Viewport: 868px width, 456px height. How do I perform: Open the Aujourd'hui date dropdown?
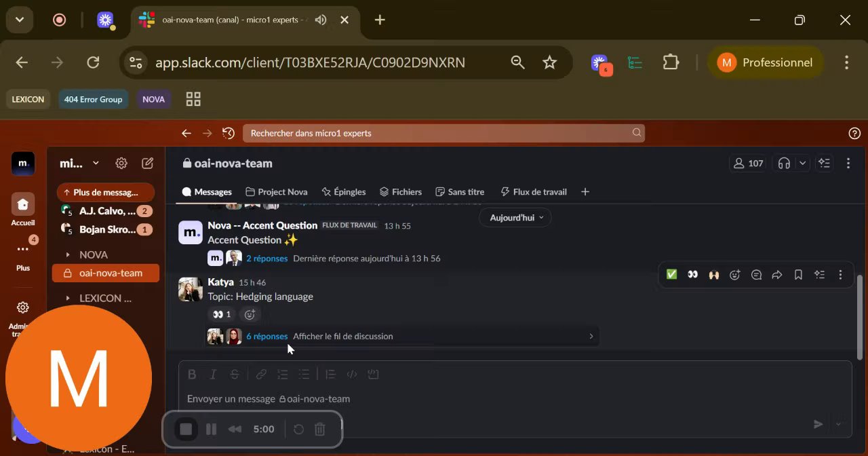tap(515, 218)
